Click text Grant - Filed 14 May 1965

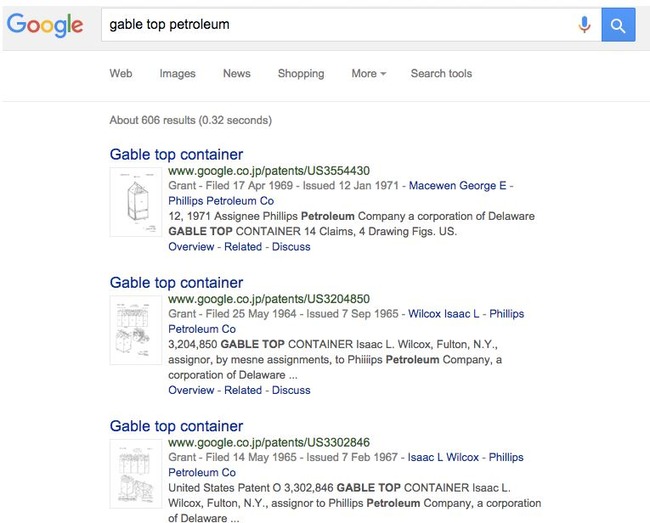click(232, 457)
